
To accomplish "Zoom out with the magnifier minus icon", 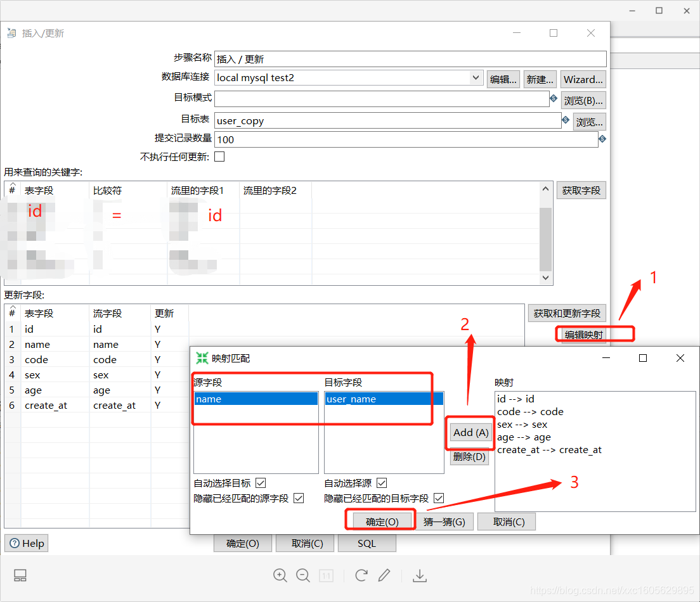I will coord(302,575).
